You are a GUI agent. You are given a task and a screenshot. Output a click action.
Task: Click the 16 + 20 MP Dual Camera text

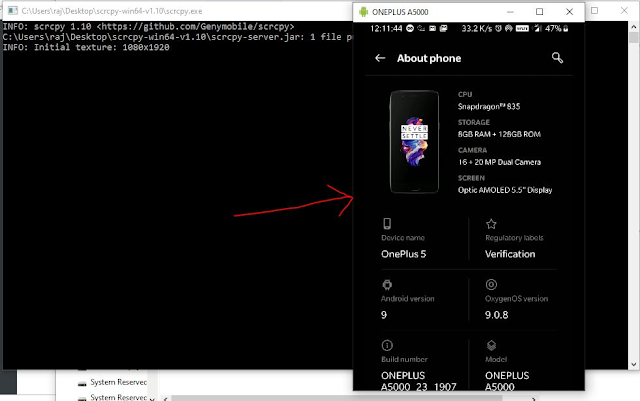click(499, 162)
